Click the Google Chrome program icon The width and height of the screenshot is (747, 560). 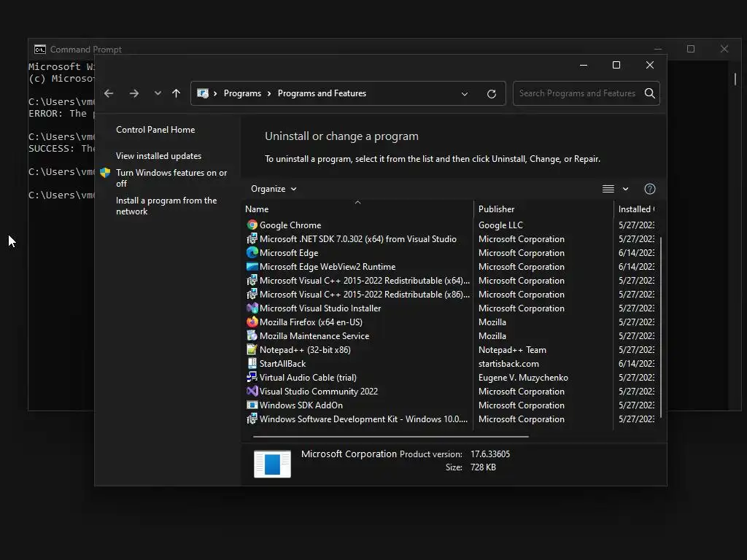[x=252, y=225]
